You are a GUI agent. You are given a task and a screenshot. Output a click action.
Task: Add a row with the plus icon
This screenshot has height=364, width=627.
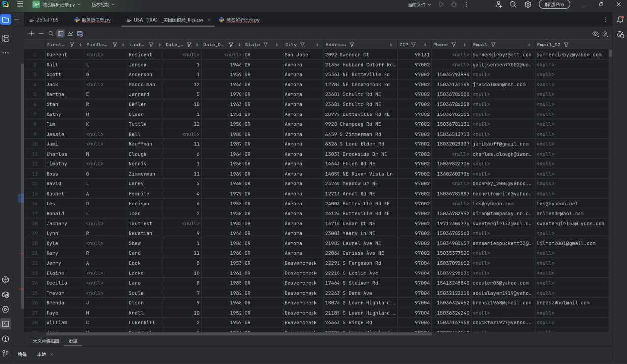[x=32, y=34]
